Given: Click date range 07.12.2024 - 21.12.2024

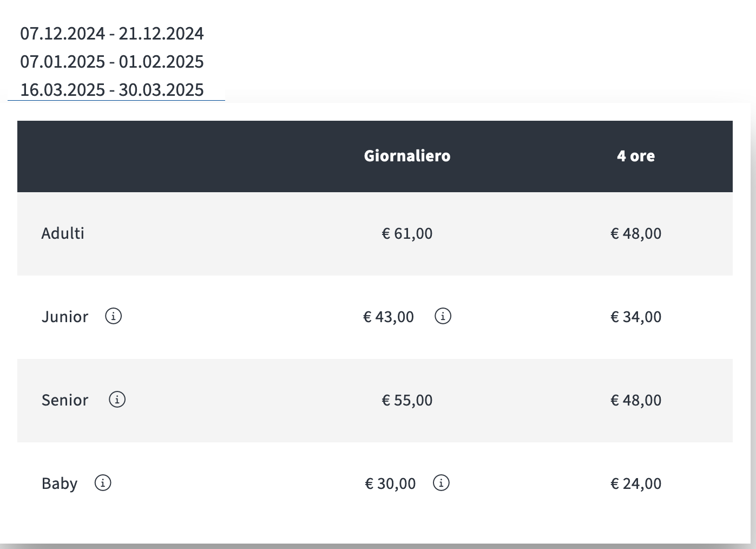Looking at the screenshot, I should (112, 34).
